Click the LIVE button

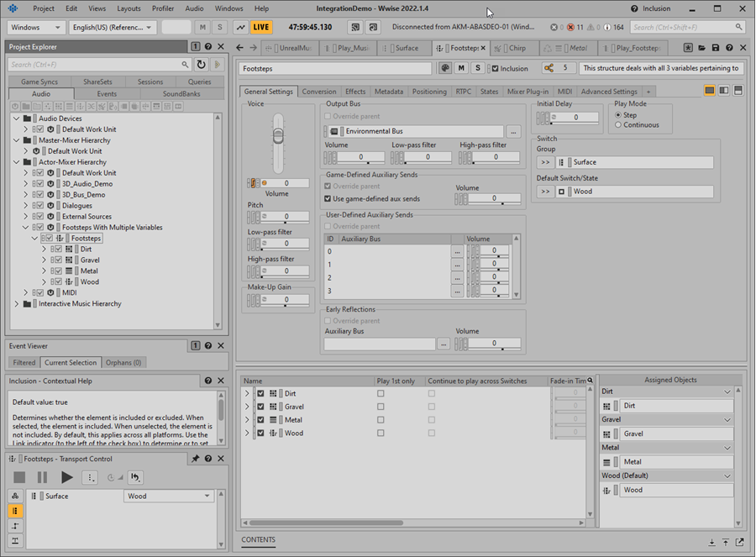(262, 27)
